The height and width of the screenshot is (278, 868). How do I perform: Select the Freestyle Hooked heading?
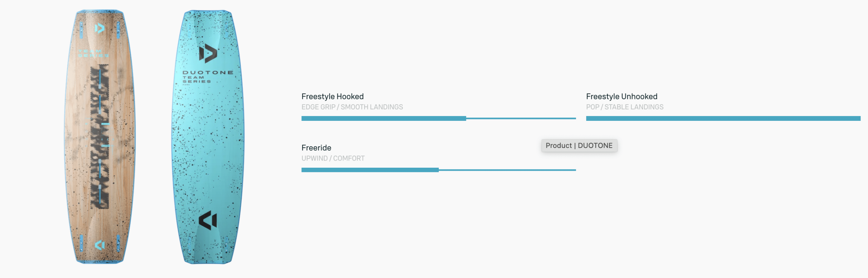coord(332,96)
